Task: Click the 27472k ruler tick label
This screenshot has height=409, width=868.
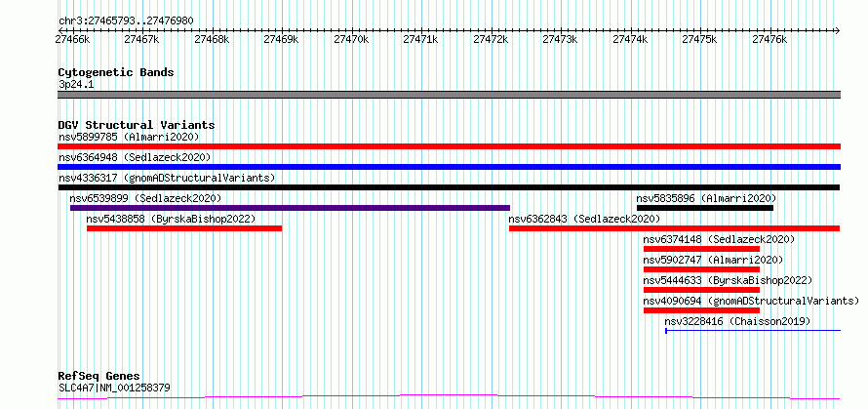Action: (x=491, y=39)
